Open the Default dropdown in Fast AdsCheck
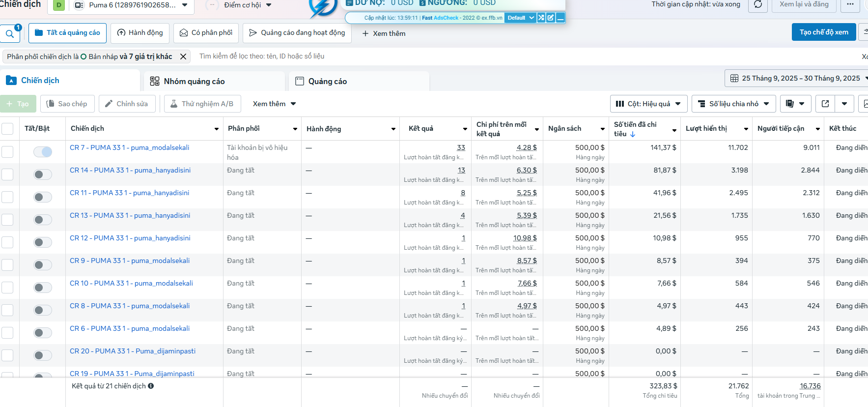868x407 pixels. pos(520,18)
